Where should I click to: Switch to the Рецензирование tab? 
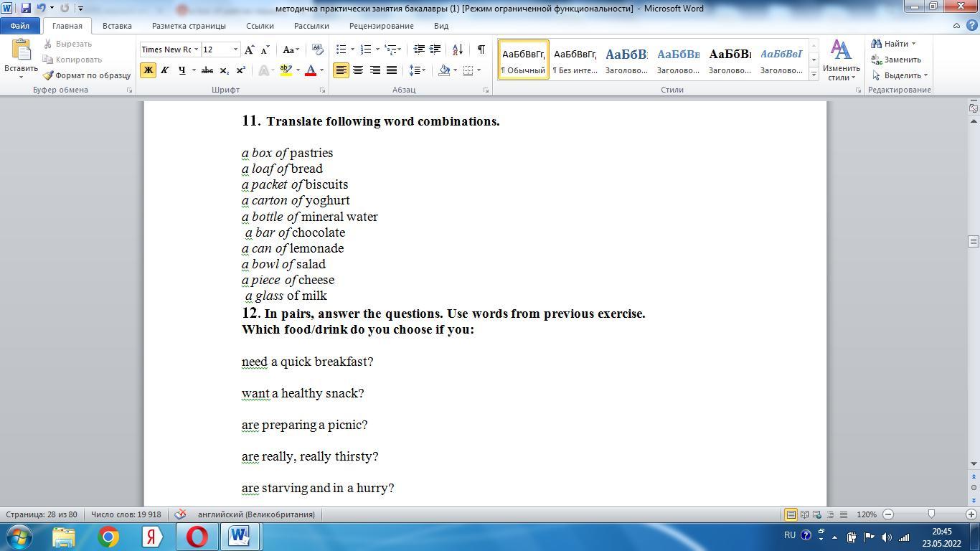coord(381,26)
